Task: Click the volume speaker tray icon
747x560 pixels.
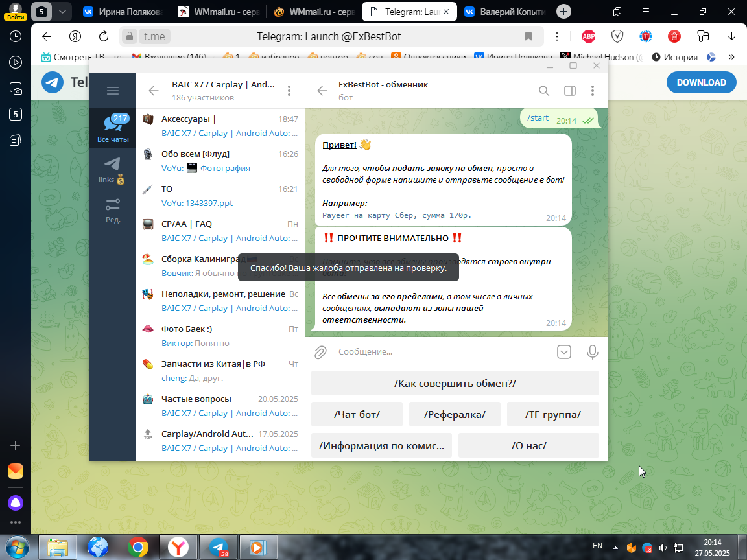Action: click(663, 548)
